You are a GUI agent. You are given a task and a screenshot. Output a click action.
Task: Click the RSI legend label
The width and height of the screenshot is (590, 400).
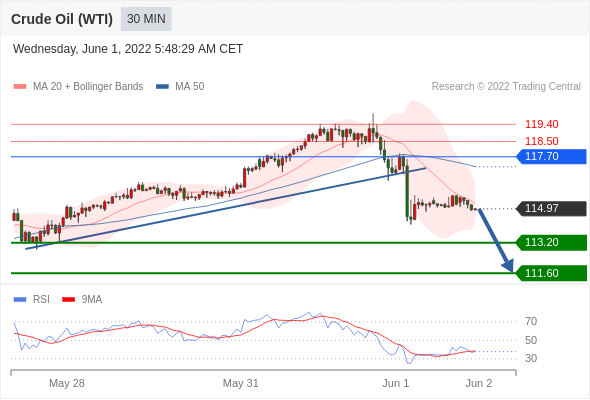point(41,300)
